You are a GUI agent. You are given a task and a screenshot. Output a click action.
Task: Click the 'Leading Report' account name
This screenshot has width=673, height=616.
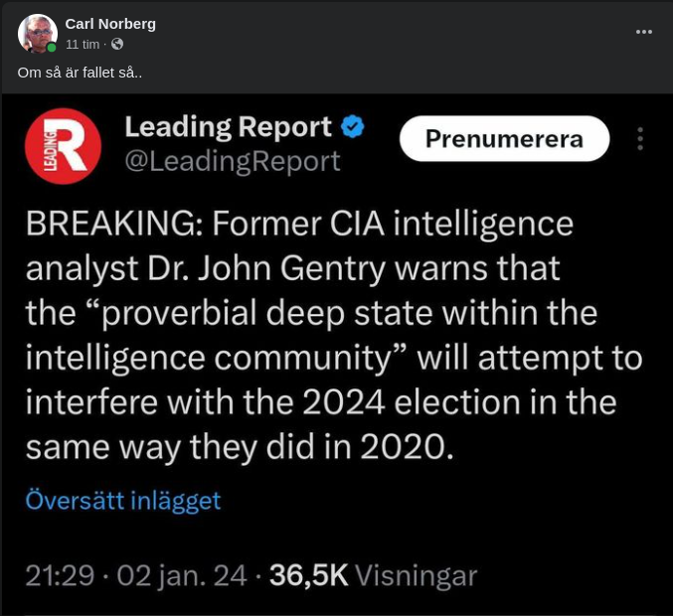pos(228,127)
